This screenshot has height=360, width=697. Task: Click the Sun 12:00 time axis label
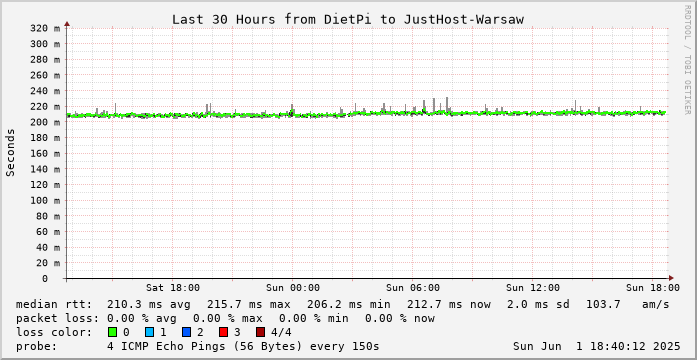click(533, 288)
